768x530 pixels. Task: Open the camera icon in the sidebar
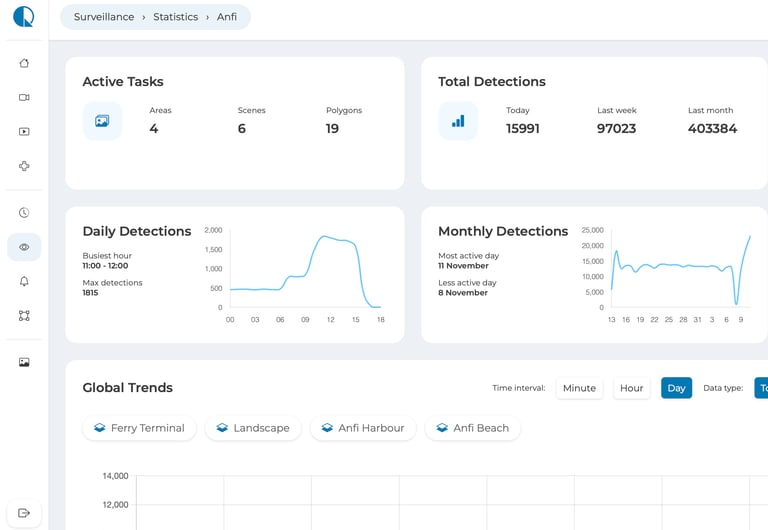pos(24,97)
